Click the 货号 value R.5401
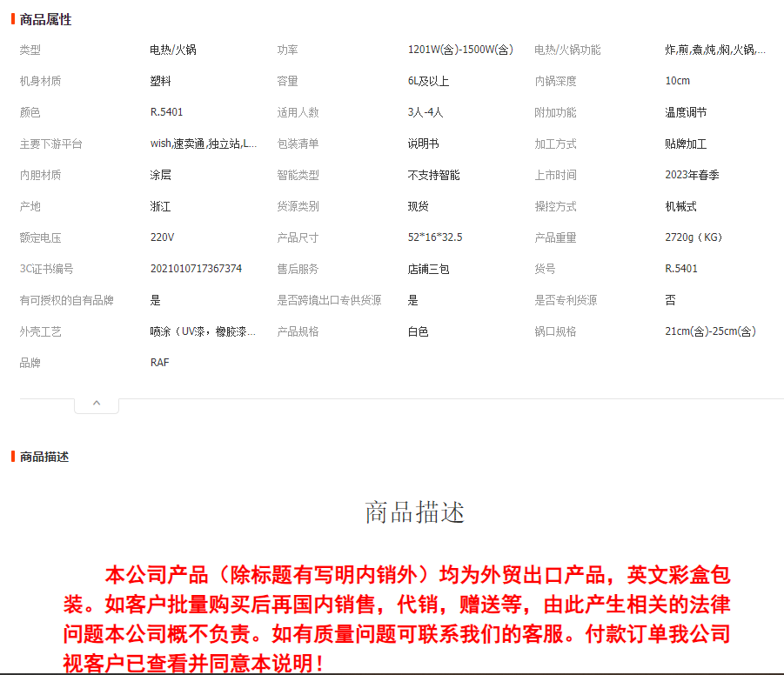The width and height of the screenshot is (784, 675). coord(680,269)
